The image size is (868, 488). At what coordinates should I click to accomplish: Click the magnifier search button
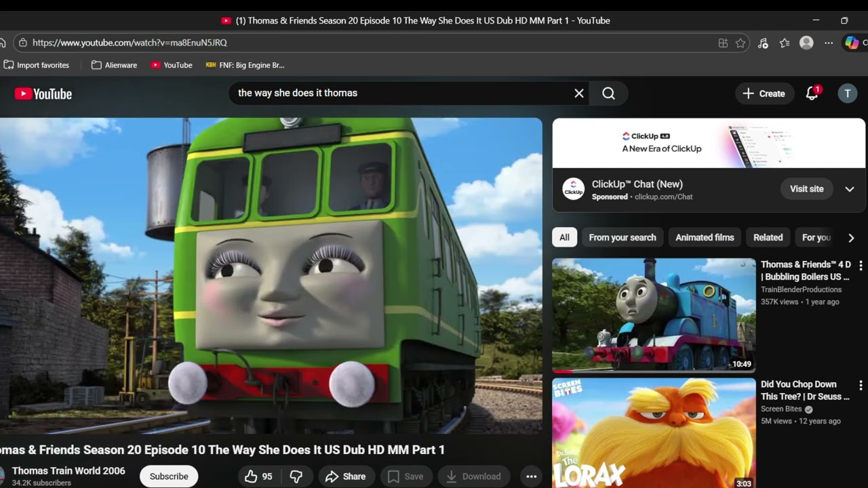tap(608, 94)
